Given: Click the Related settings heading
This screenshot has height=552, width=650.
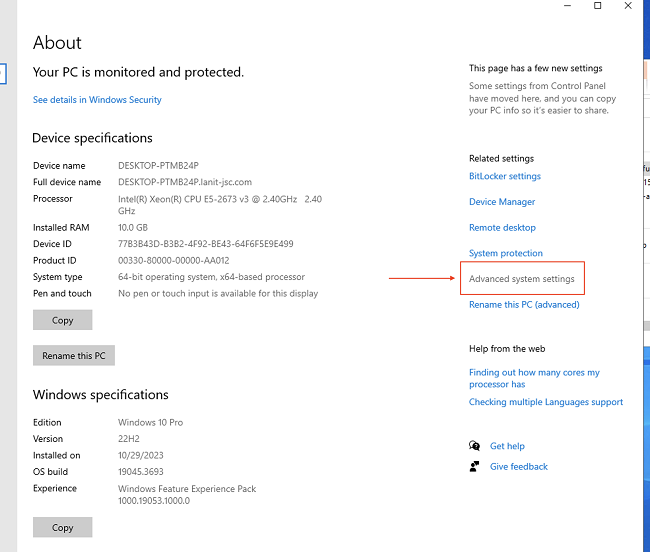Looking at the screenshot, I should (x=501, y=158).
